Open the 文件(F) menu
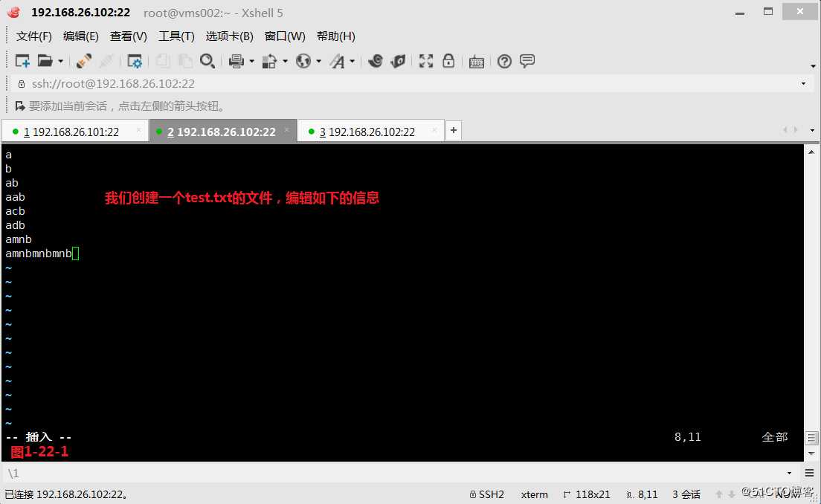Viewport: 821px width, 504px height. click(x=34, y=36)
